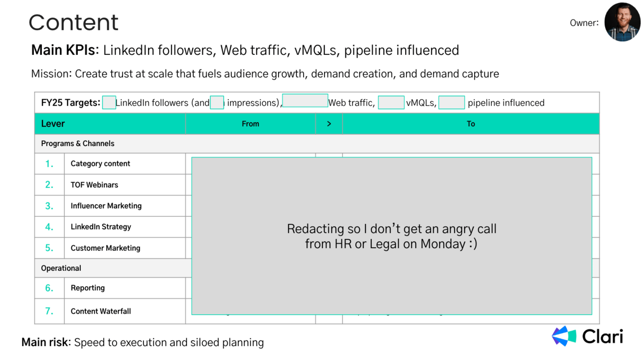The width and height of the screenshot is (644, 362).
Task: Click the redacted box before Web traffic
Action: [x=305, y=100]
